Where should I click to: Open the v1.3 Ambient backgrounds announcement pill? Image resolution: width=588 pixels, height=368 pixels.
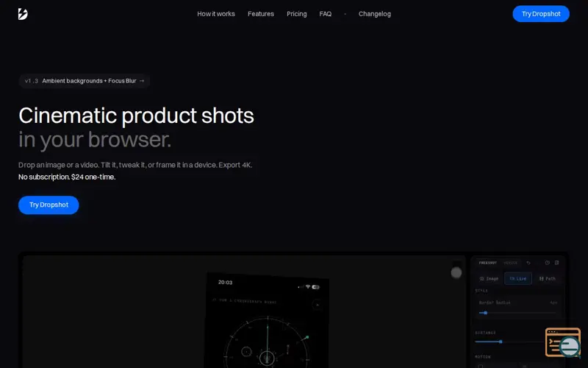(x=85, y=81)
